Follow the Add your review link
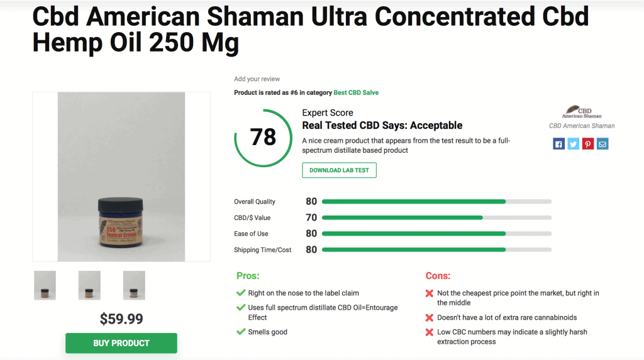 257,79
